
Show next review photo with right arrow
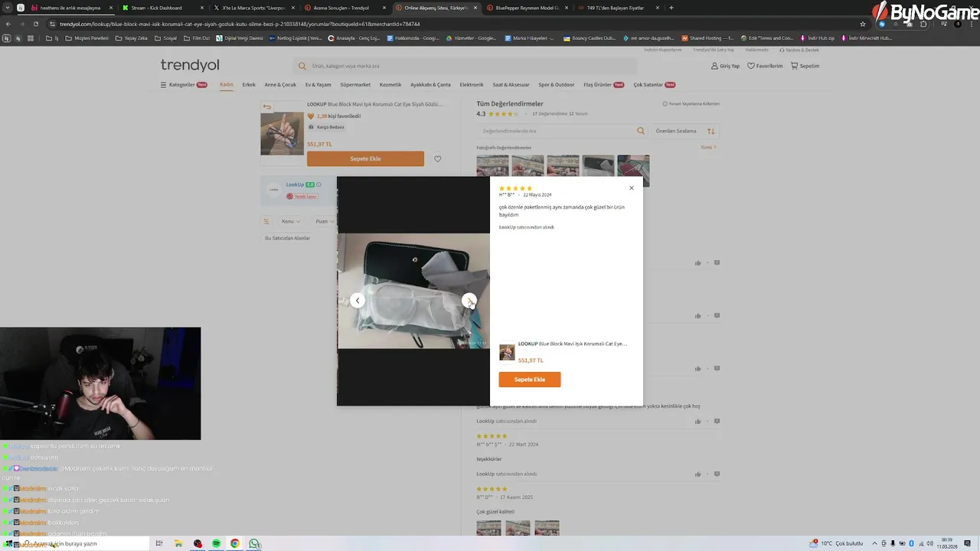pyautogui.click(x=469, y=301)
